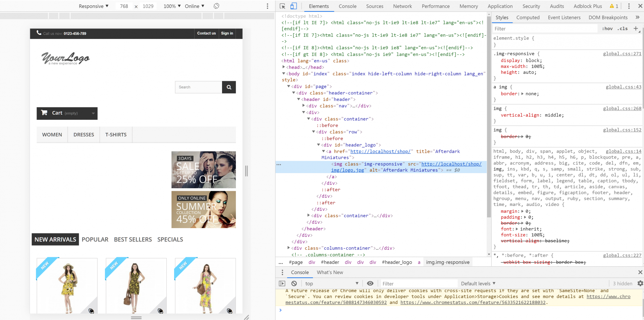
Task: Click the selected node actions ellipsis
Action: pyautogui.click(x=279, y=164)
